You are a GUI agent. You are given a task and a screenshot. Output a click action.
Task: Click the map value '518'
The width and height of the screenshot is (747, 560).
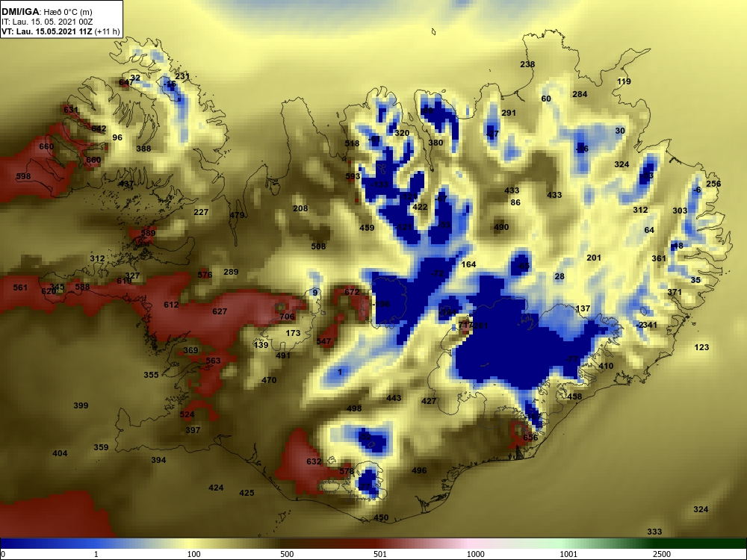(x=352, y=144)
